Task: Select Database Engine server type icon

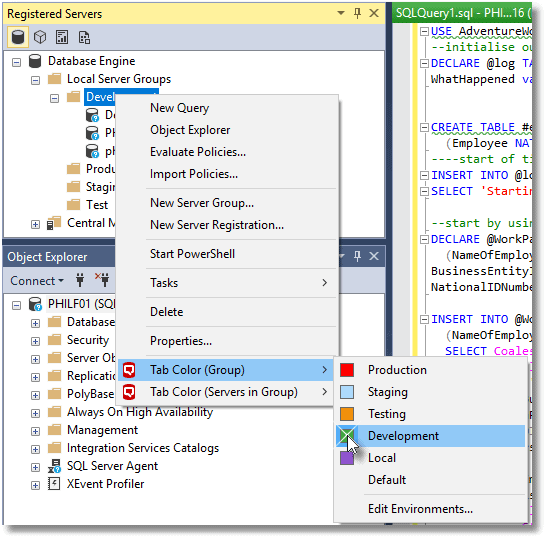Action: (x=17, y=37)
